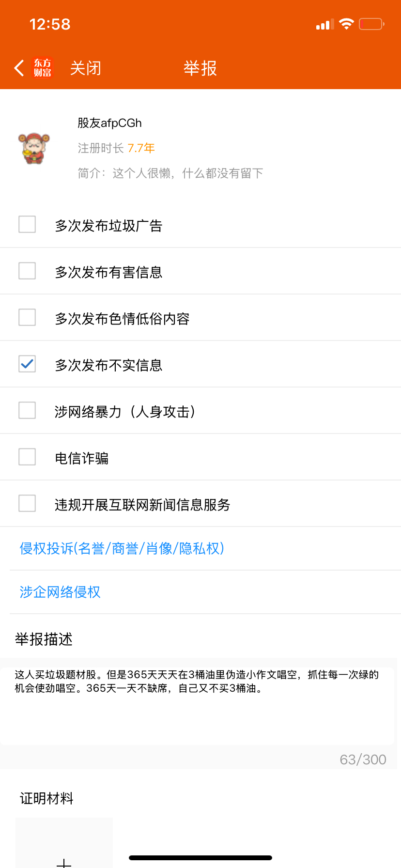Uncheck 多次发布不实信息 checkbox
Viewport: 401px width, 868px height.
point(27,364)
